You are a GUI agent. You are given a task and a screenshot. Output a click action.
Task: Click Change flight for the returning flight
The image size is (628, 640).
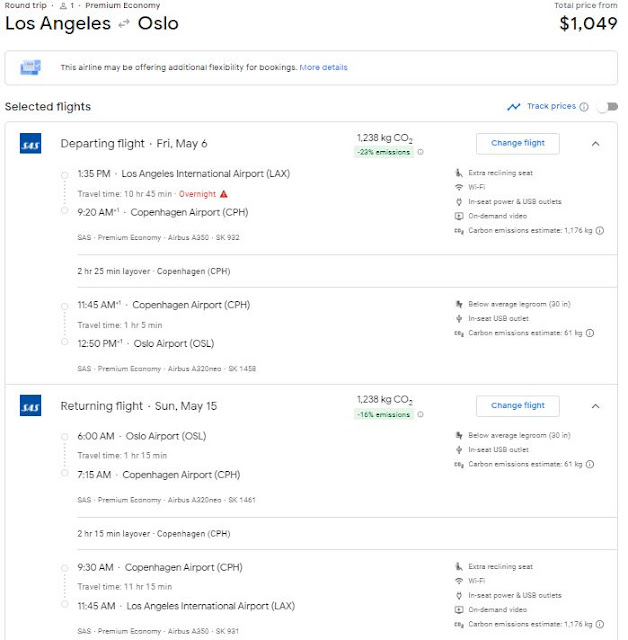click(x=517, y=406)
